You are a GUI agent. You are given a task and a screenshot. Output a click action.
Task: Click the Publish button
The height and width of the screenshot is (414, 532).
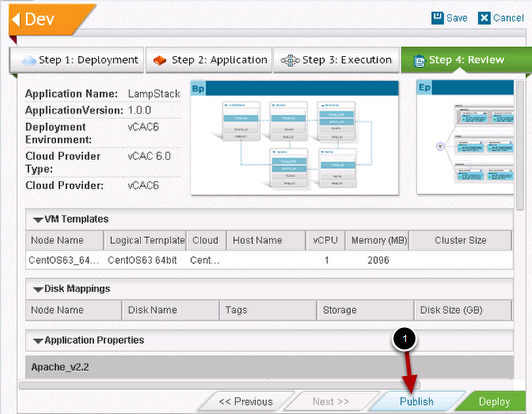[x=417, y=401]
